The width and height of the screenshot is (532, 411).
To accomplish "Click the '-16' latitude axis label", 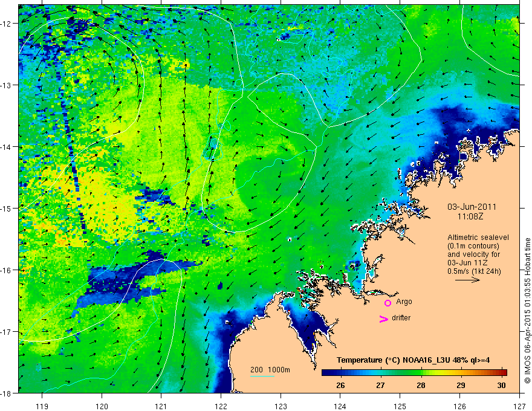I will pos(6,270).
